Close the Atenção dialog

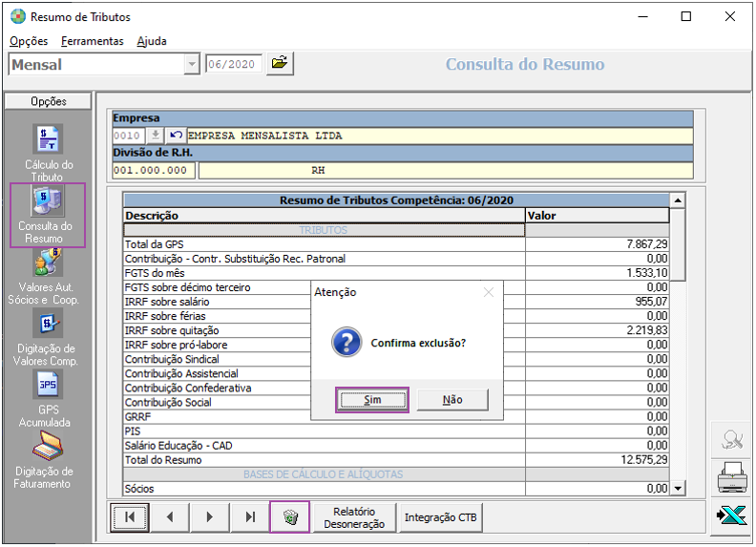pyautogui.click(x=489, y=292)
